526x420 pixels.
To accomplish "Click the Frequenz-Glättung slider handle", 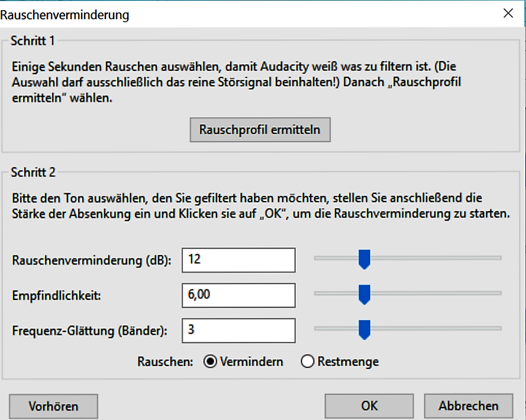I will pos(364,329).
